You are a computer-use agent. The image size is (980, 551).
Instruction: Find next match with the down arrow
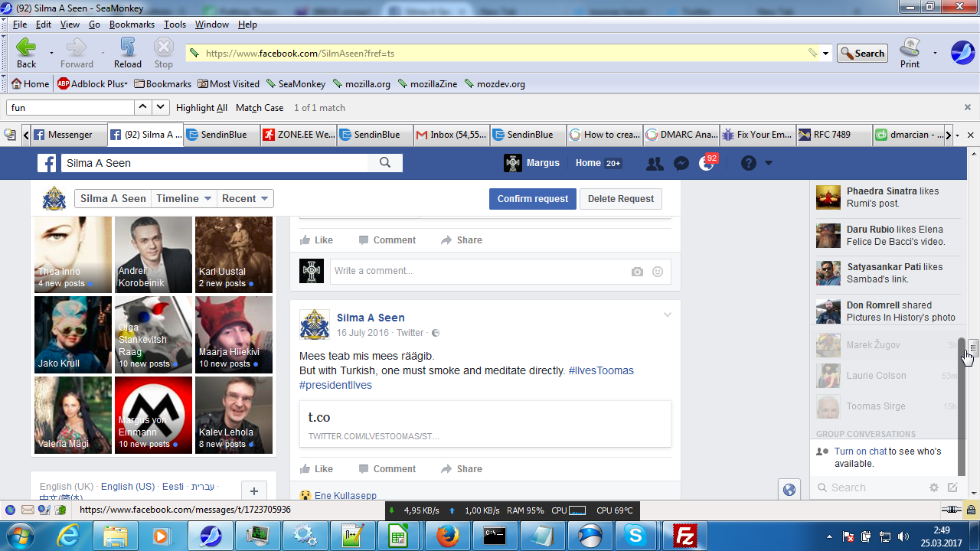(161, 108)
